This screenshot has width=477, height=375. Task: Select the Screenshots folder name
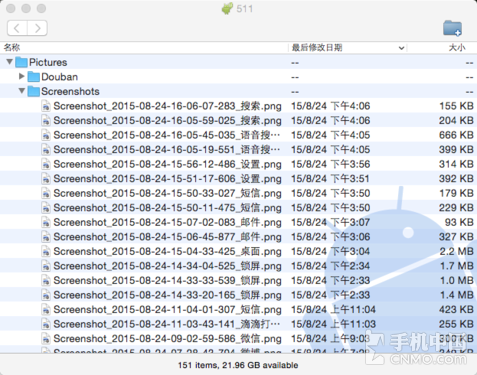70,91
